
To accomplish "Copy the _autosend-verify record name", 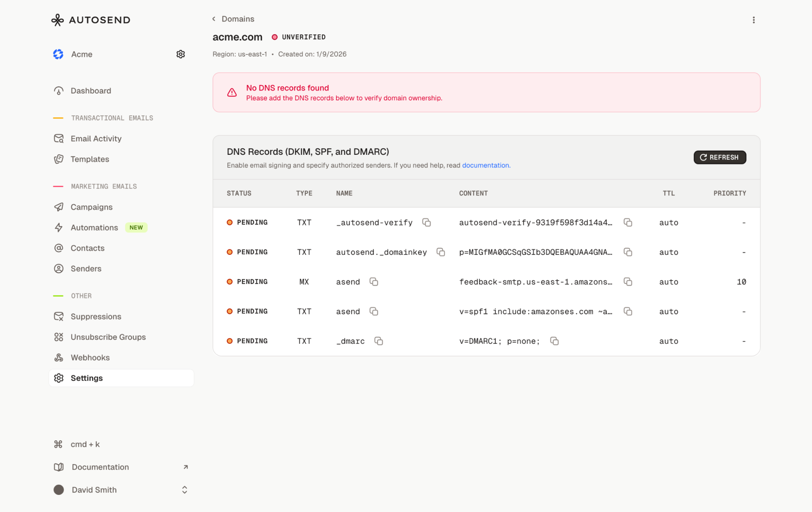I will click(426, 222).
